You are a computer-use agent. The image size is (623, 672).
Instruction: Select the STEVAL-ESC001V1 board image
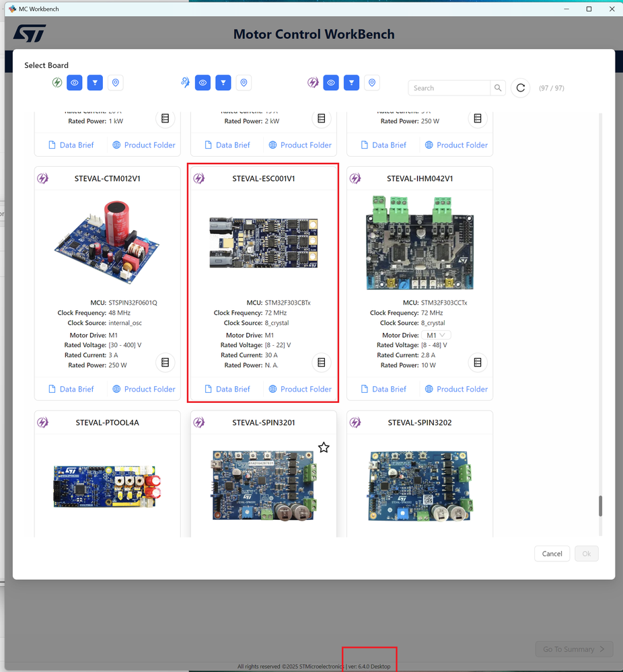point(263,243)
